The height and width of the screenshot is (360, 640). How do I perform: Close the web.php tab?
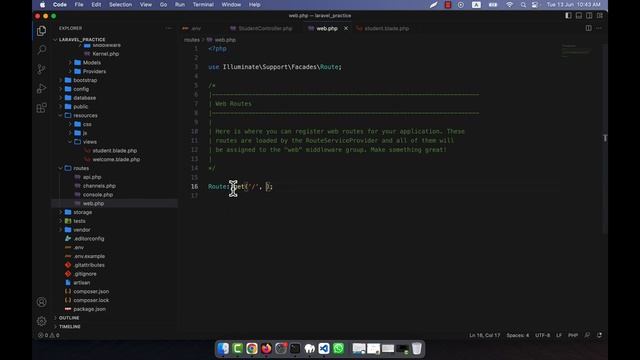(x=346, y=29)
